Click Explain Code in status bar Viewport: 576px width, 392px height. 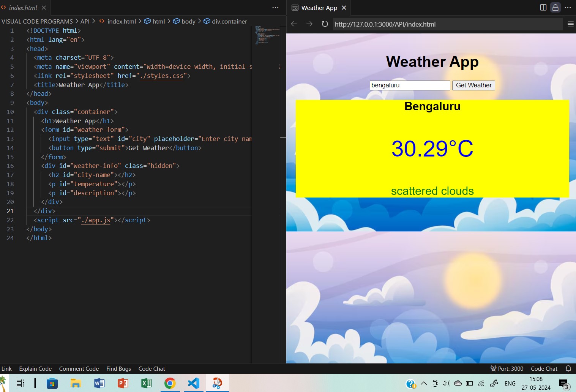pos(35,368)
